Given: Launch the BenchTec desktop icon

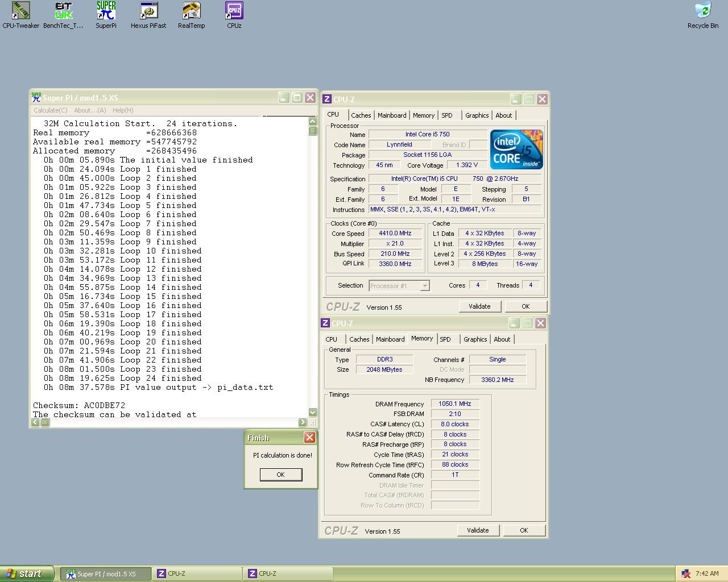Looking at the screenshot, I should pos(63,11).
